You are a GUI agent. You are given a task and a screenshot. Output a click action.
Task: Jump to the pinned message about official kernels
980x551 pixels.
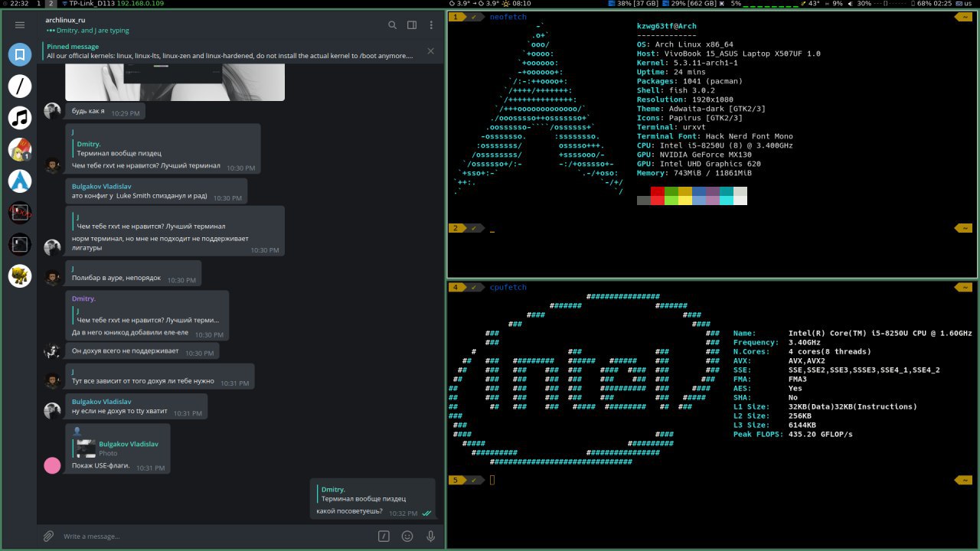click(230, 51)
